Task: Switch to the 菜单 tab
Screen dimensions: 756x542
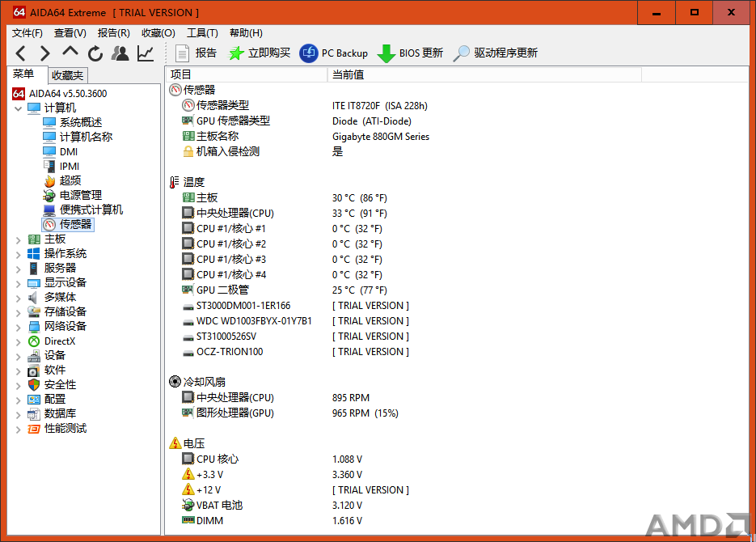Action: [x=27, y=74]
